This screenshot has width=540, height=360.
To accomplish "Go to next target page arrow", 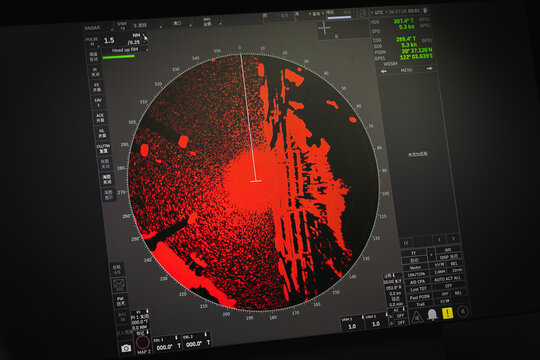I will tap(453, 238).
